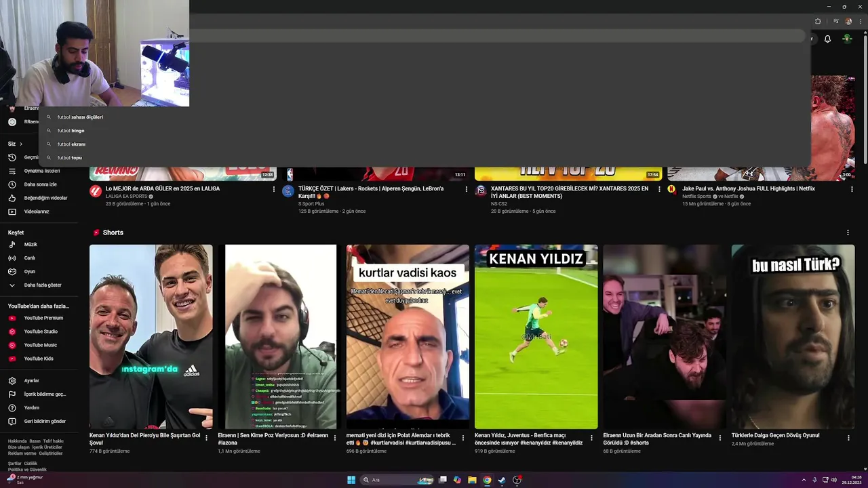The width and height of the screenshot is (868, 488).
Task: Open YouTube Music link
Action: 41,345
